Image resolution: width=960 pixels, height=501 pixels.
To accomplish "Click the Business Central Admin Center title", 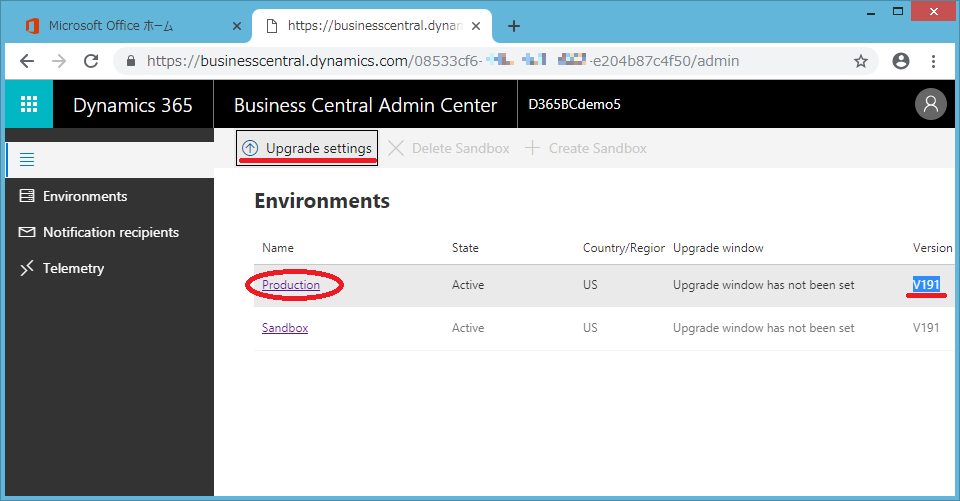I will point(366,105).
